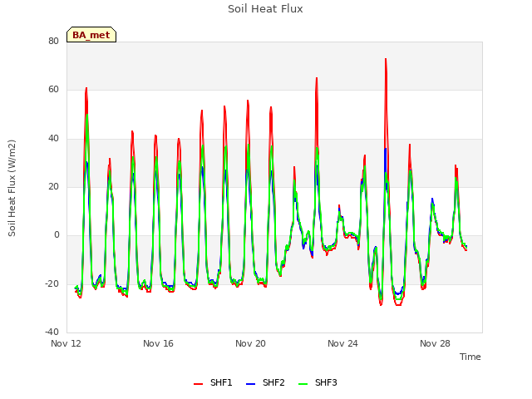Click the 60 y-axis tick label
Viewport: 532px width, 399px height.
click(x=53, y=90)
